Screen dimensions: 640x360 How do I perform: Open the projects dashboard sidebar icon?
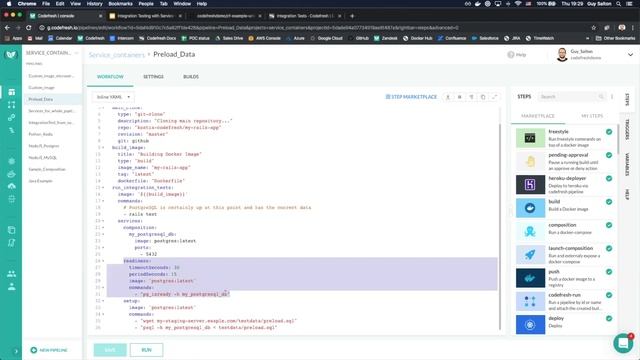point(11,92)
